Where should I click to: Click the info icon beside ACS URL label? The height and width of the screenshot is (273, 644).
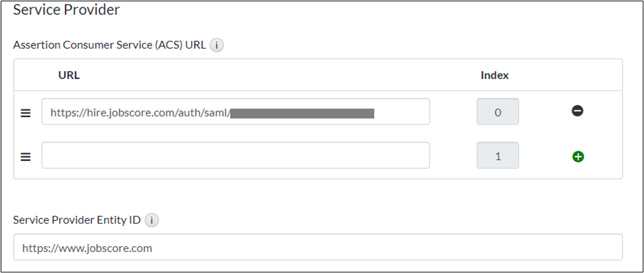217,45
